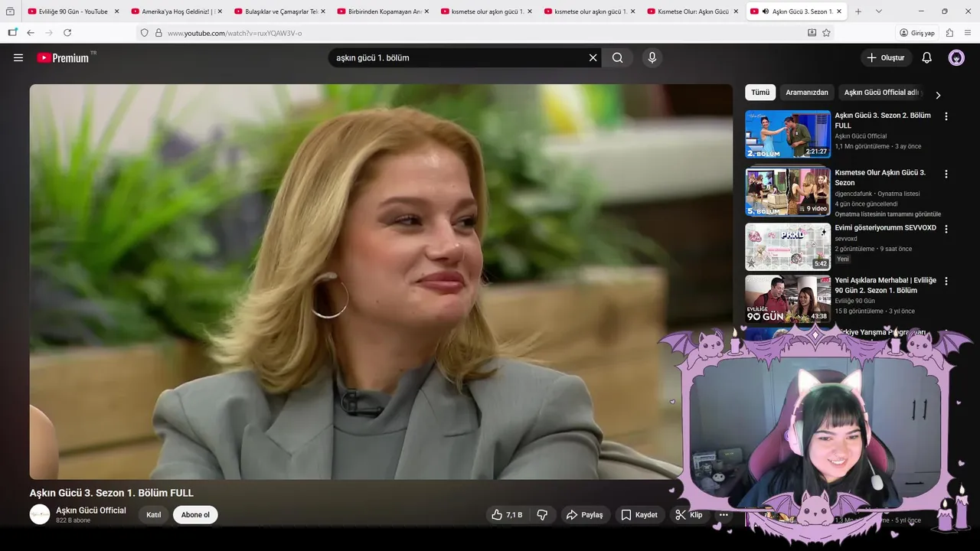980x551 pixels.
Task: Open browser extensions puzzle icon
Action: point(949,33)
